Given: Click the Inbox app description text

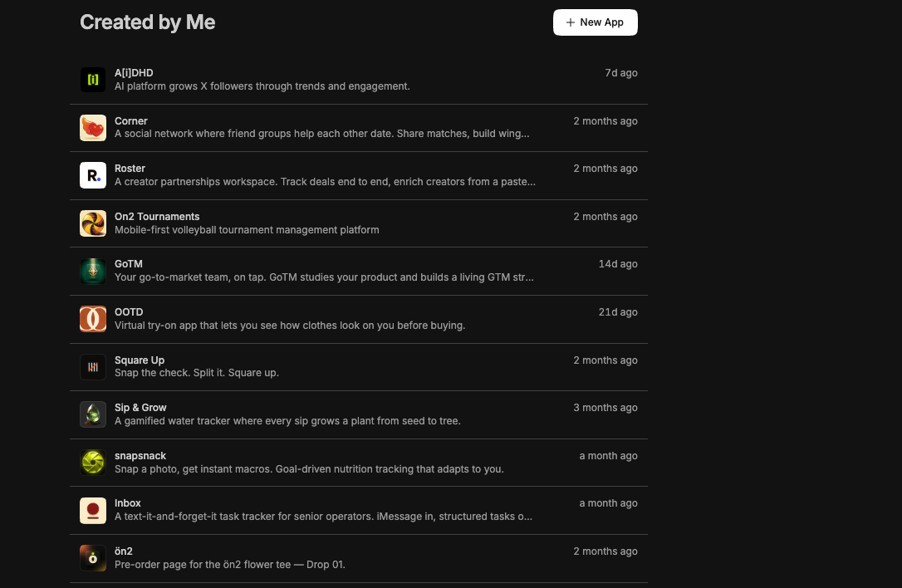Looking at the screenshot, I should [323, 517].
